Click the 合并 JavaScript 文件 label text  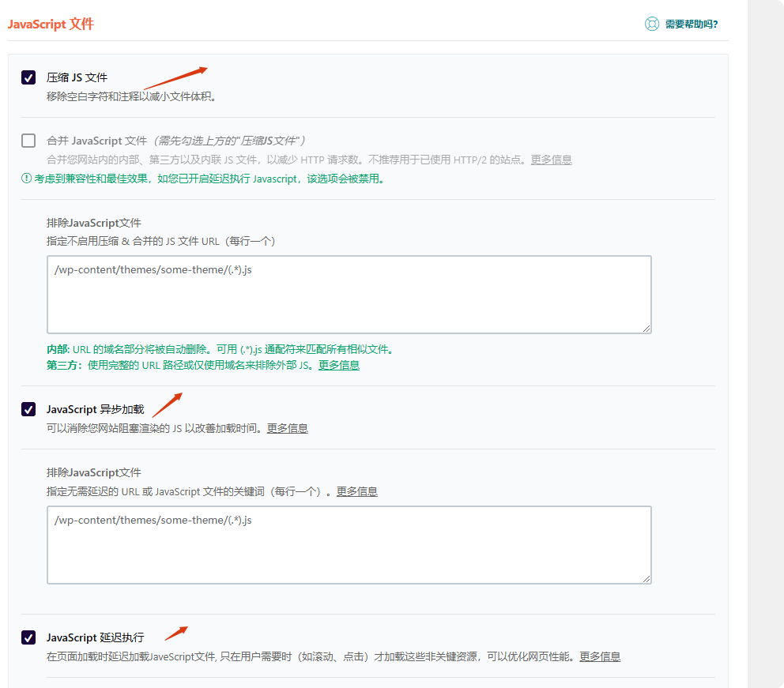coord(96,141)
